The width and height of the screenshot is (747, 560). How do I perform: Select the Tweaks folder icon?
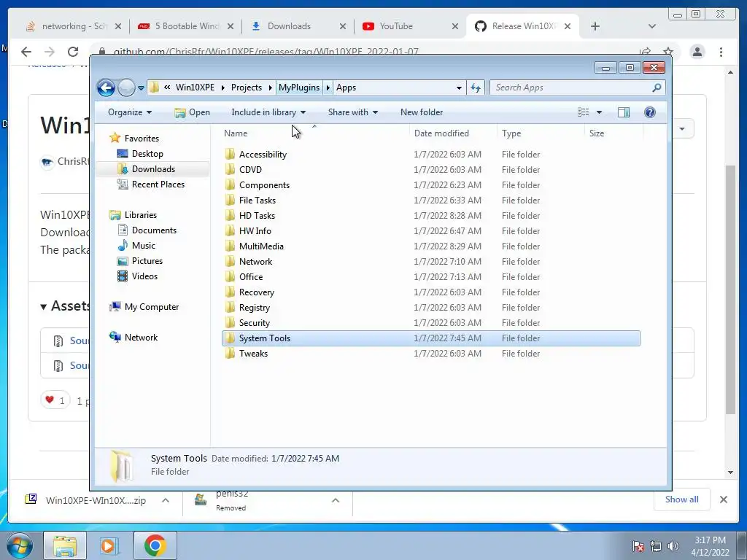tap(230, 354)
